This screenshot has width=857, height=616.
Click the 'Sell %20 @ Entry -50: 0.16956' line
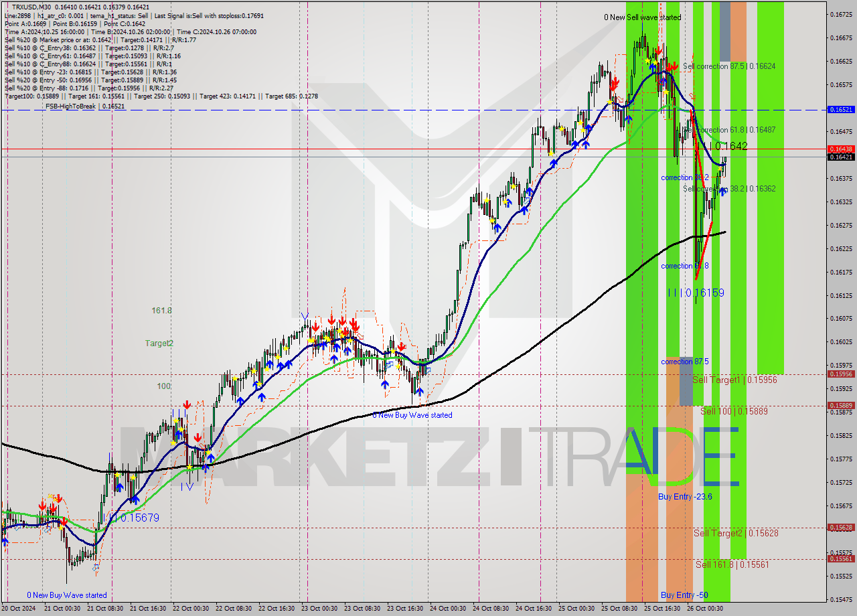tap(91, 80)
